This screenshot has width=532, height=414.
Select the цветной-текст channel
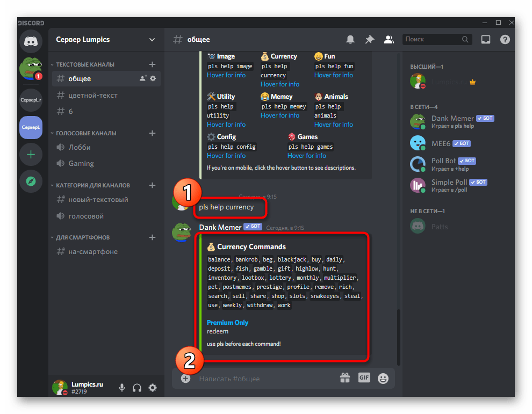(92, 95)
